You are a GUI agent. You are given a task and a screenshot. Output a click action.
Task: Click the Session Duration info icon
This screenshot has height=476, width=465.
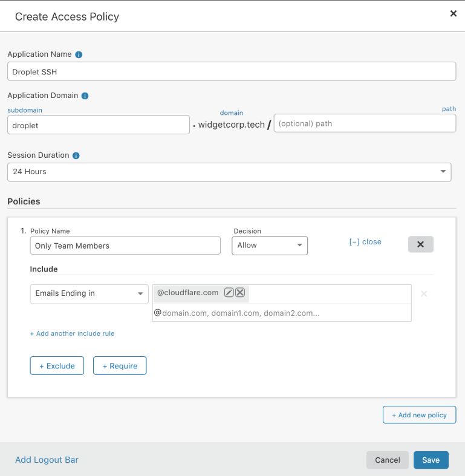76,155
